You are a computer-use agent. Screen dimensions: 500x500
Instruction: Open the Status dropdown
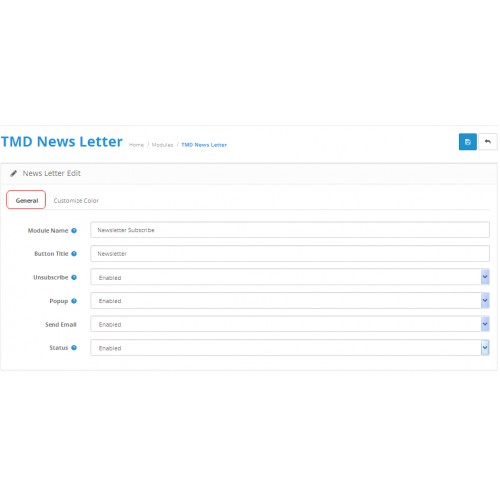[290, 348]
